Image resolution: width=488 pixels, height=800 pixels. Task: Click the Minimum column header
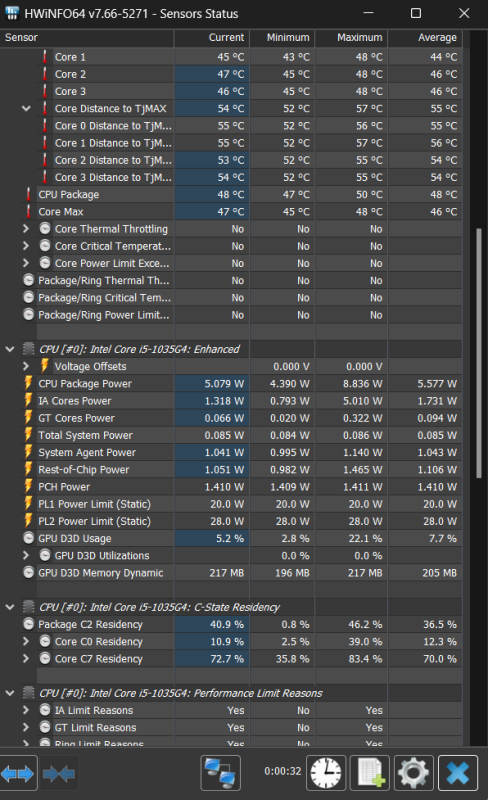(282, 38)
